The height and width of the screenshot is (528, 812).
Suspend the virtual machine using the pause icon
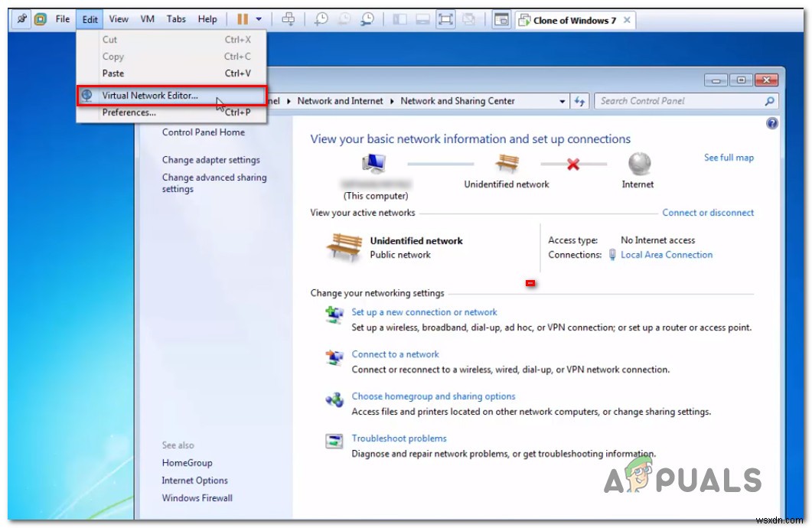pyautogui.click(x=242, y=18)
